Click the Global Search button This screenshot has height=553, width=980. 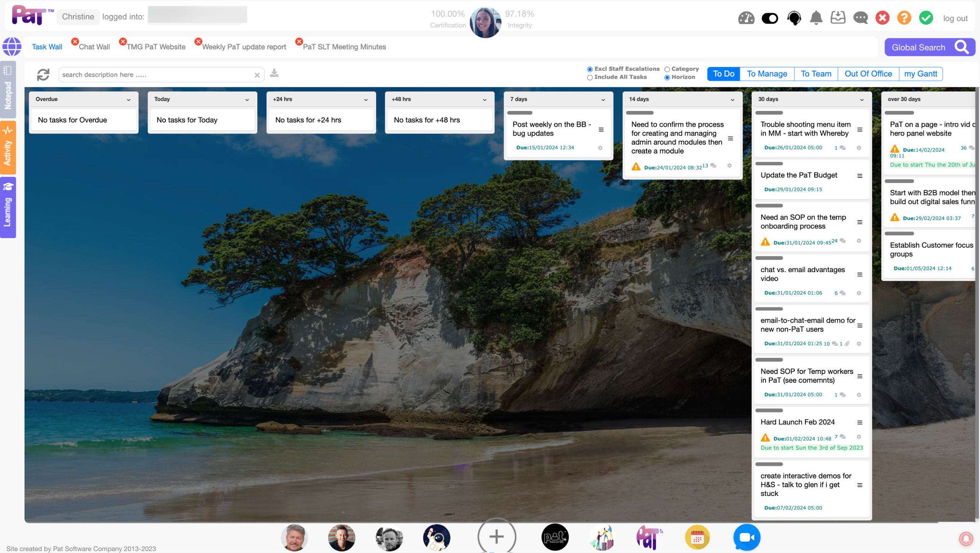929,47
